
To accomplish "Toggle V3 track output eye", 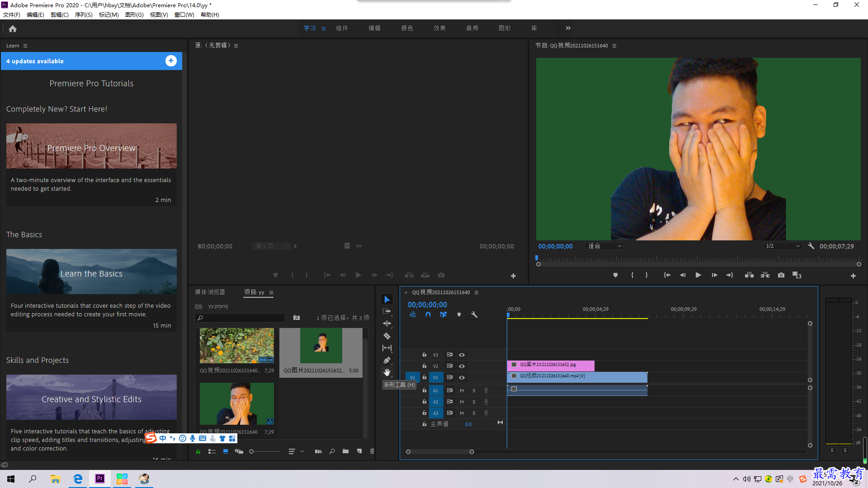I will pyautogui.click(x=462, y=355).
